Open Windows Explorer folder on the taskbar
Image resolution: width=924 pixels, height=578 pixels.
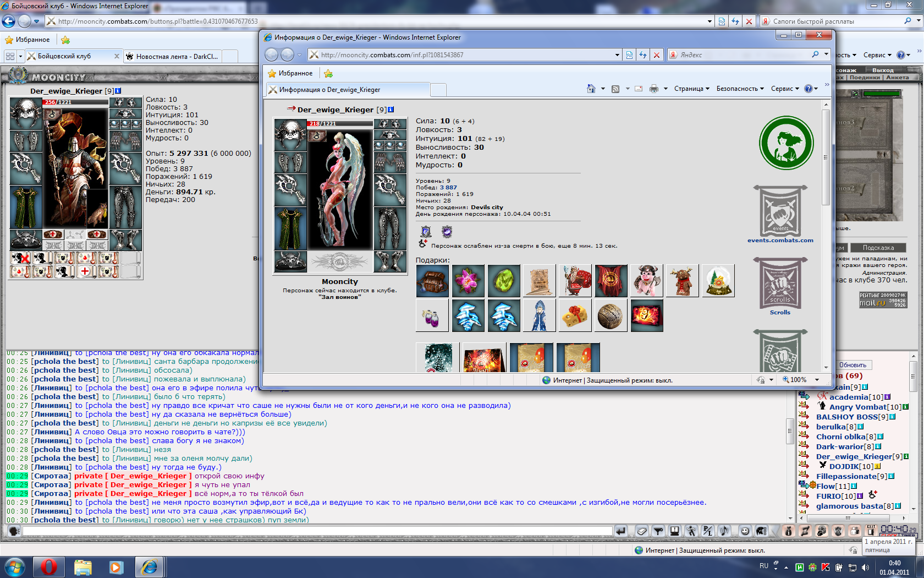tap(83, 567)
